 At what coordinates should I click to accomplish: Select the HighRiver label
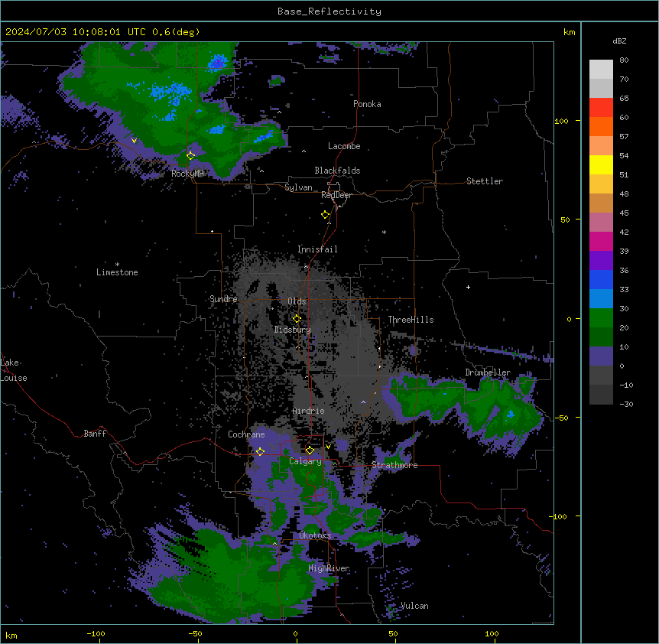(x=329, y=568)
